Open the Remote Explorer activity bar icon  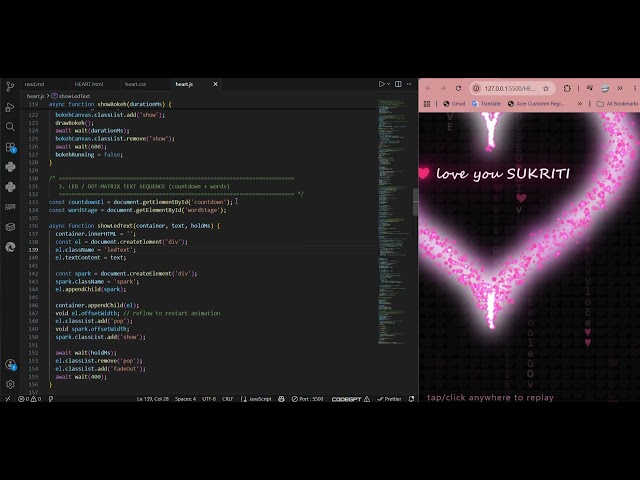10,207
